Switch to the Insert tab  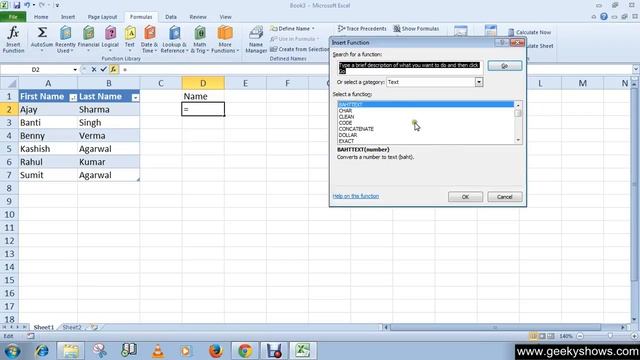click(x=68, y=17)
